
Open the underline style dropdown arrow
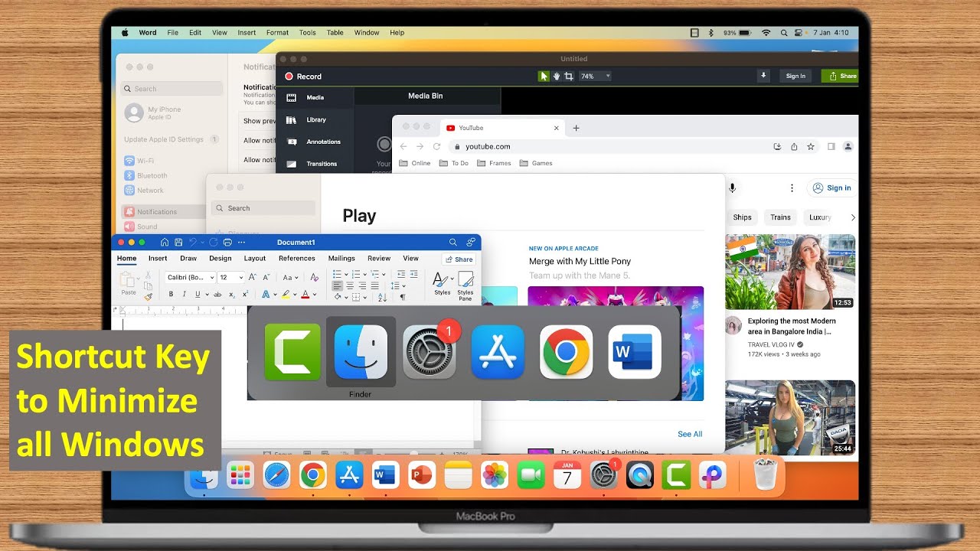[x=207, y=295]
